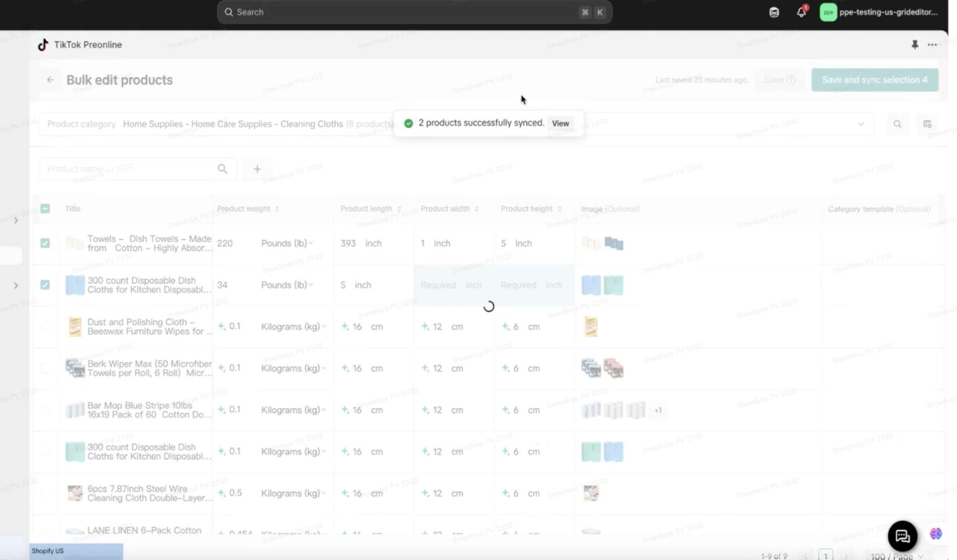Image resolution: width=957 pixels, height=560 pixels.
Task: Click the back arrow beside Bulk edit products
Action: coord(50,80)
